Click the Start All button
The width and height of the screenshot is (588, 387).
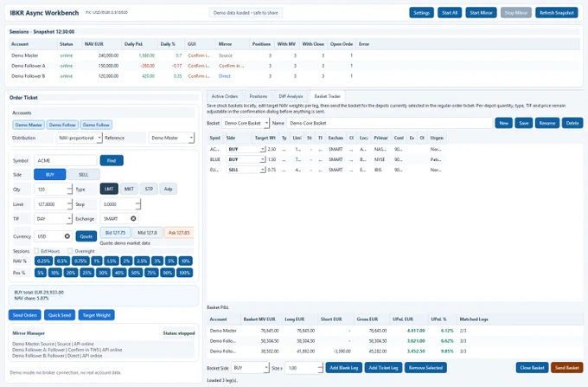(x=450, y=13)
